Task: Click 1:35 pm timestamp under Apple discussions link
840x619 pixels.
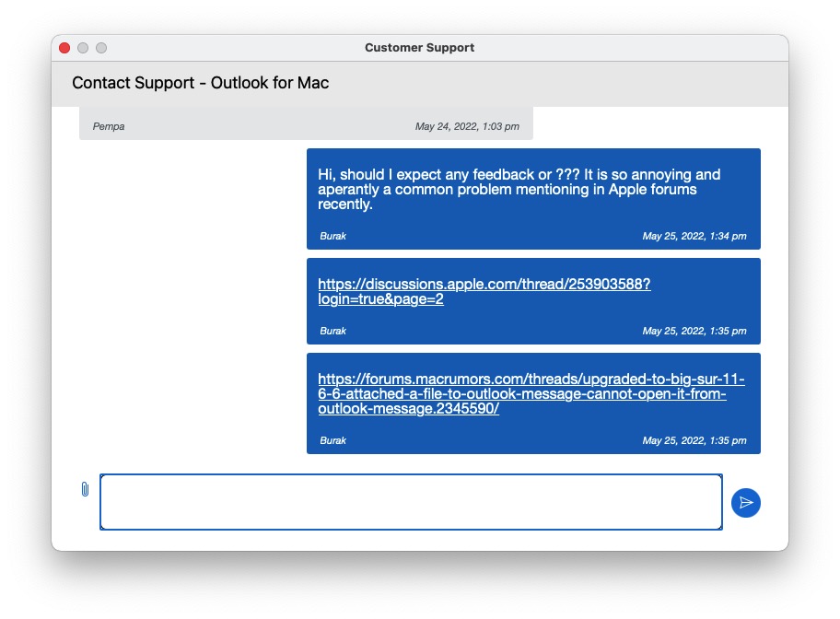Action: pos(694,331)
